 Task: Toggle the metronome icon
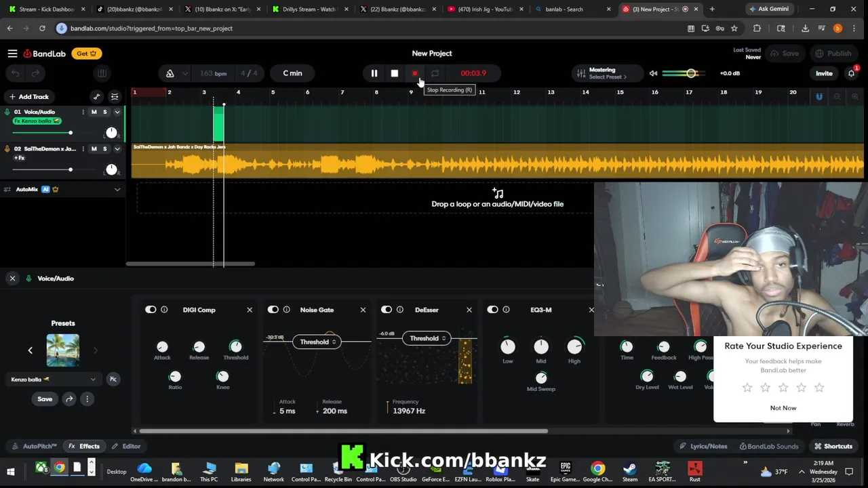[170, 73]
